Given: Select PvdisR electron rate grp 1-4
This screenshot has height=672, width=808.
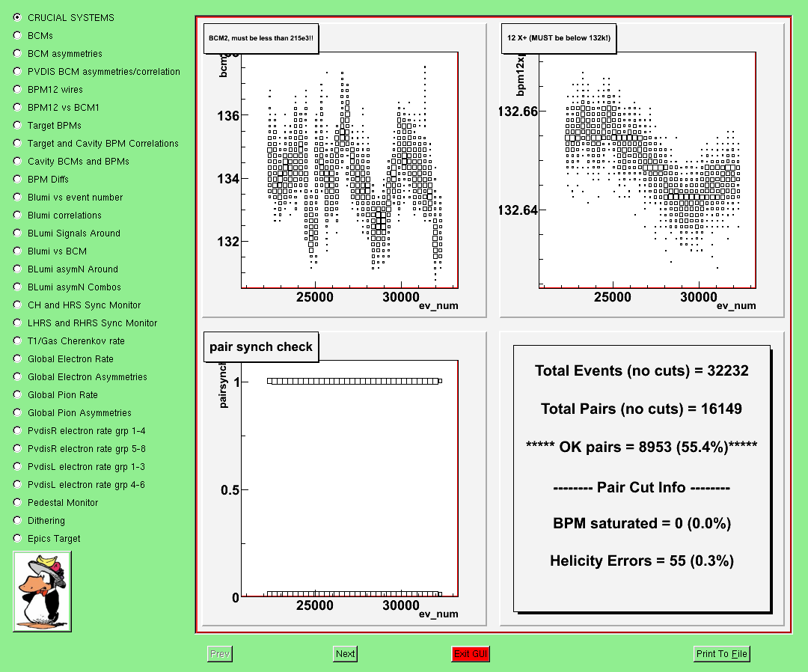Looking at the screenshot, I should (17, 430).
